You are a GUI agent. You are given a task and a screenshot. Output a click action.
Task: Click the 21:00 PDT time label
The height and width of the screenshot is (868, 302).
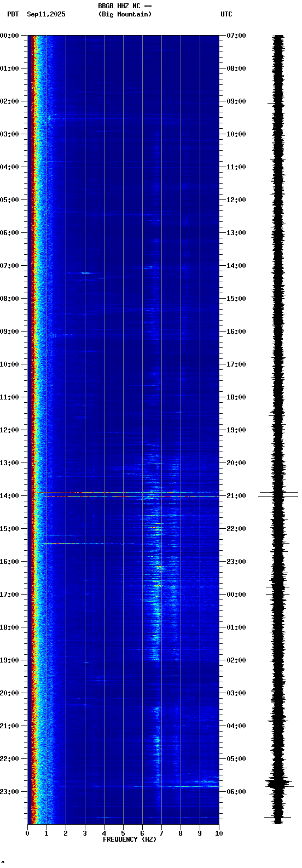(10, 726)
